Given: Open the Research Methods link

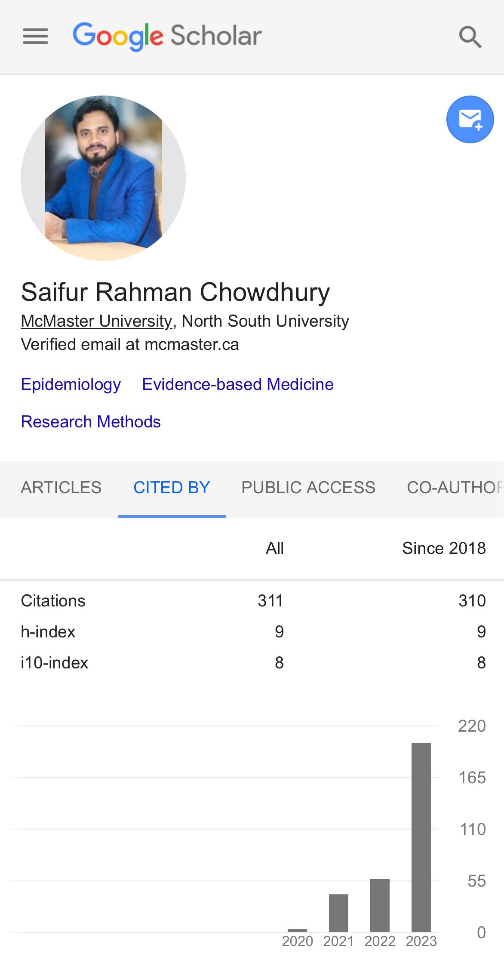Looking at the screenshot, I should point(91,422).
